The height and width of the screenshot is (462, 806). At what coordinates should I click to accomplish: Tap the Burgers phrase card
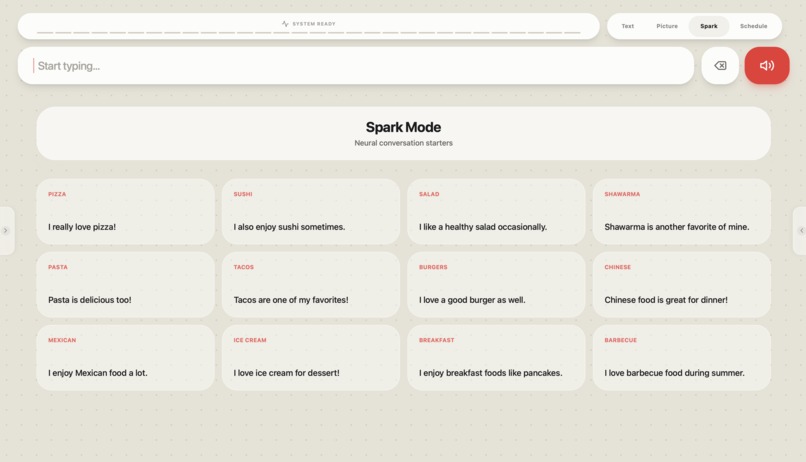click(496, 285)
